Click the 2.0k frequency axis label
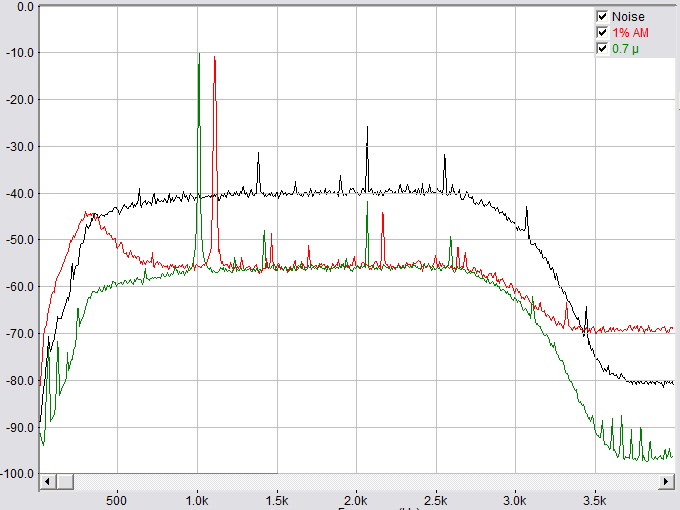The height and width of the screenshot is (510, 680). (x=356, y=498)
